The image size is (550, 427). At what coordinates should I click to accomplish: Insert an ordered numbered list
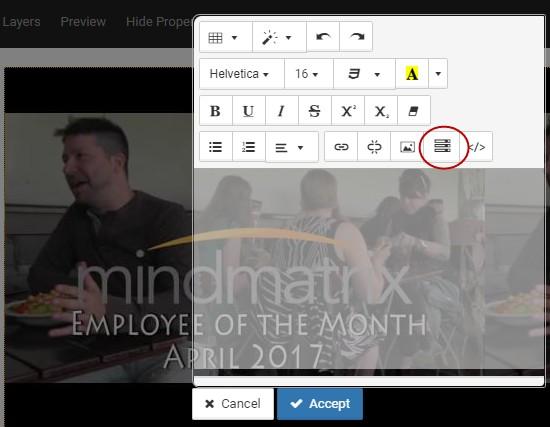click(249, 147)
